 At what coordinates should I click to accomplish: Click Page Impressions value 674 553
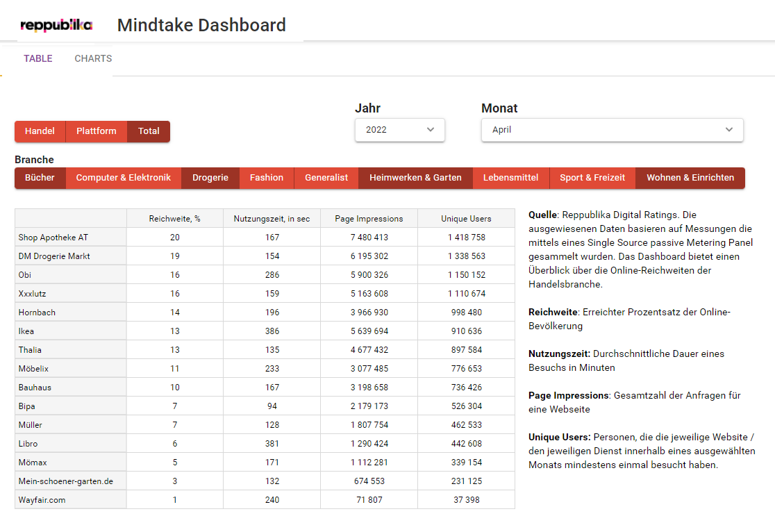(x=369, y=481)
